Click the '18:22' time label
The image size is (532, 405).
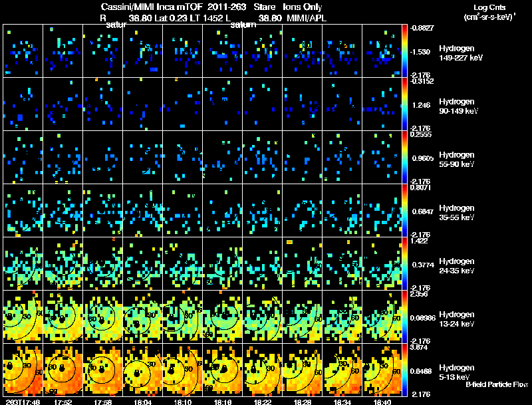coord(263,402)
